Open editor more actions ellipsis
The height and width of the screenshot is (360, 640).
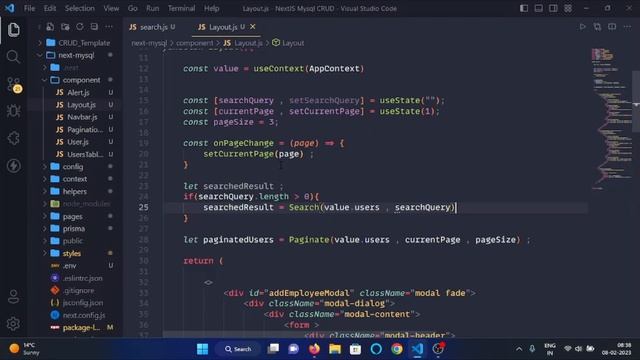click(627, 27)
